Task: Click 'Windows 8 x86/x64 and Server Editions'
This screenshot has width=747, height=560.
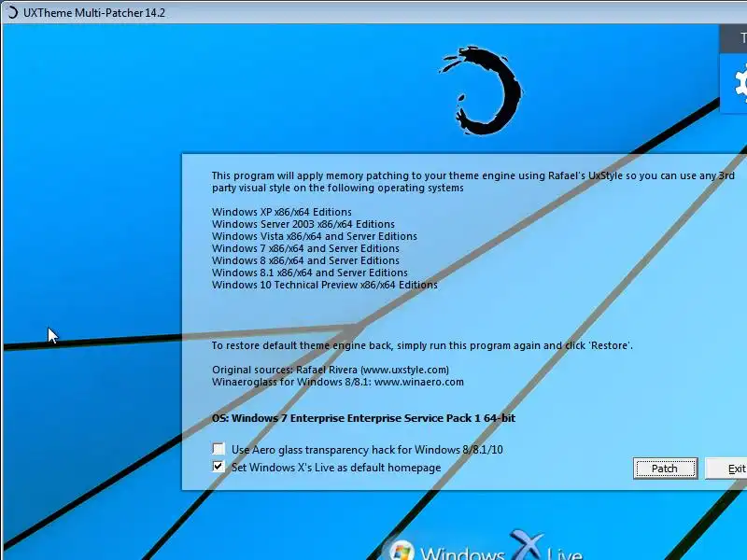Action: [x=305, y=260]
